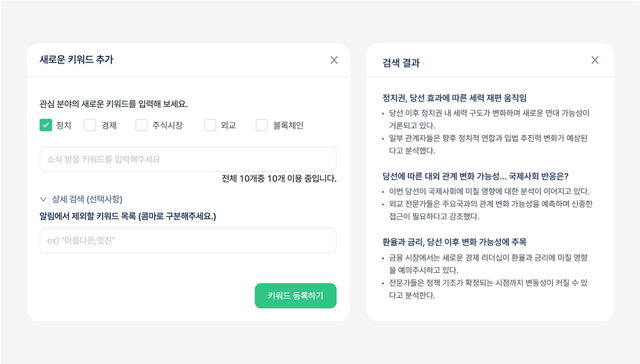
Task: Select the 블록체인 checkbox
Action: [x=262, y=125]
